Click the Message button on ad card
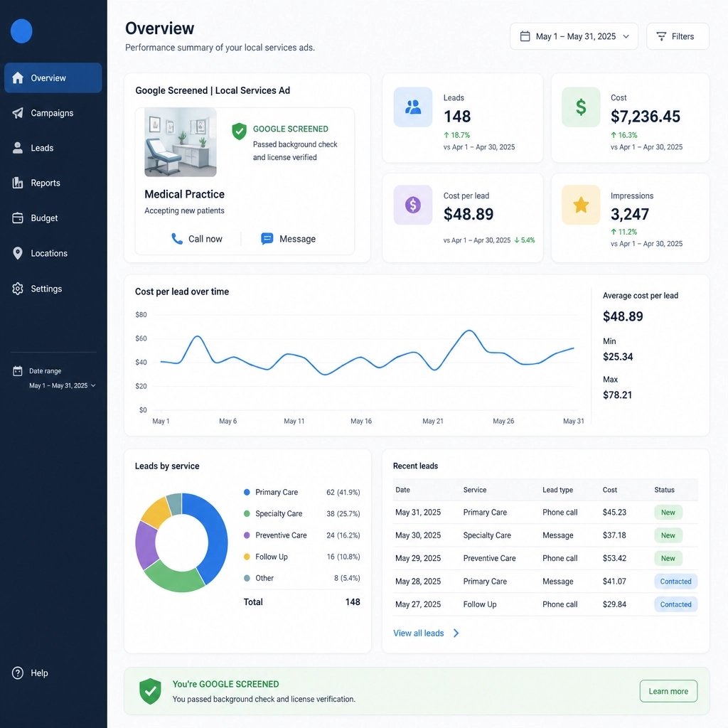The height and width of the screenshot is (728, 728). click(289, 239)
